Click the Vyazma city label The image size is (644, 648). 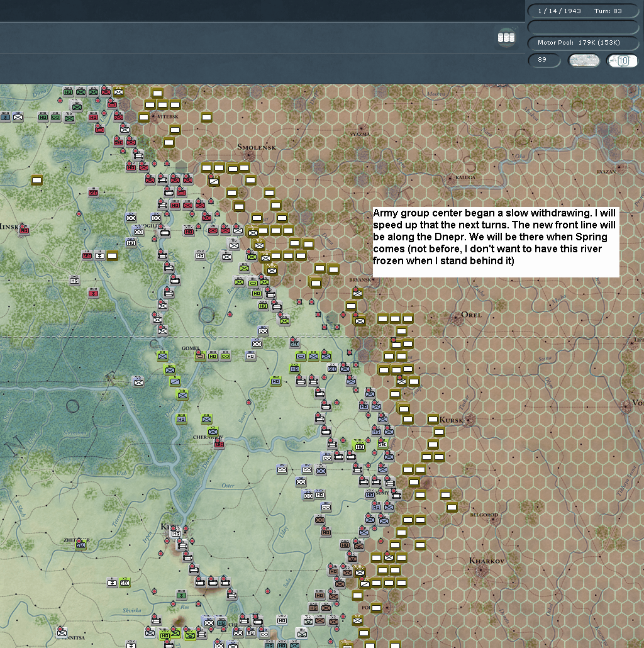pyautogui.click(x=360, y=134)
